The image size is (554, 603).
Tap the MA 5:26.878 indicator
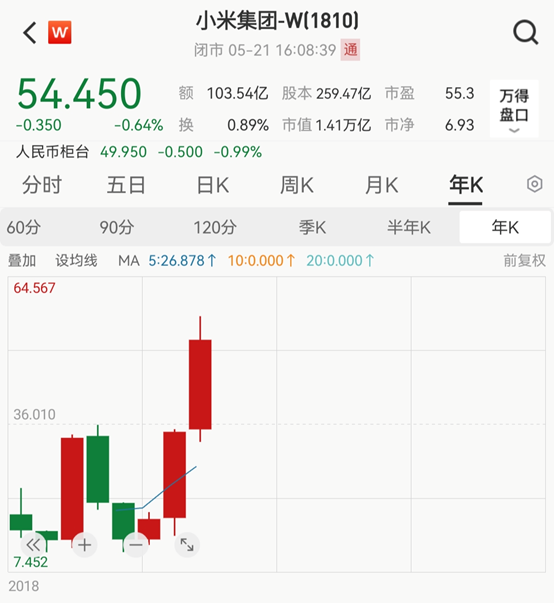[x=183, y=261]
